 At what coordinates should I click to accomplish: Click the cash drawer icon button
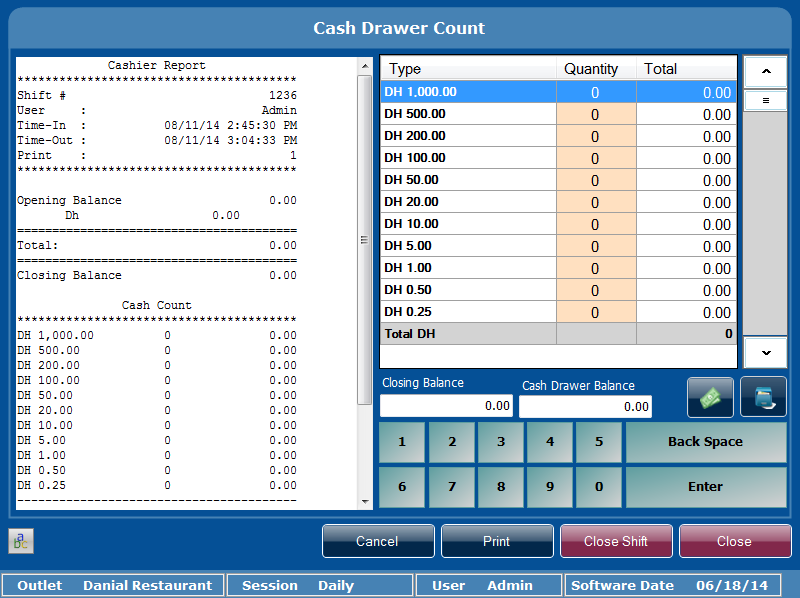pyautogui.click(x=763, y=397)
